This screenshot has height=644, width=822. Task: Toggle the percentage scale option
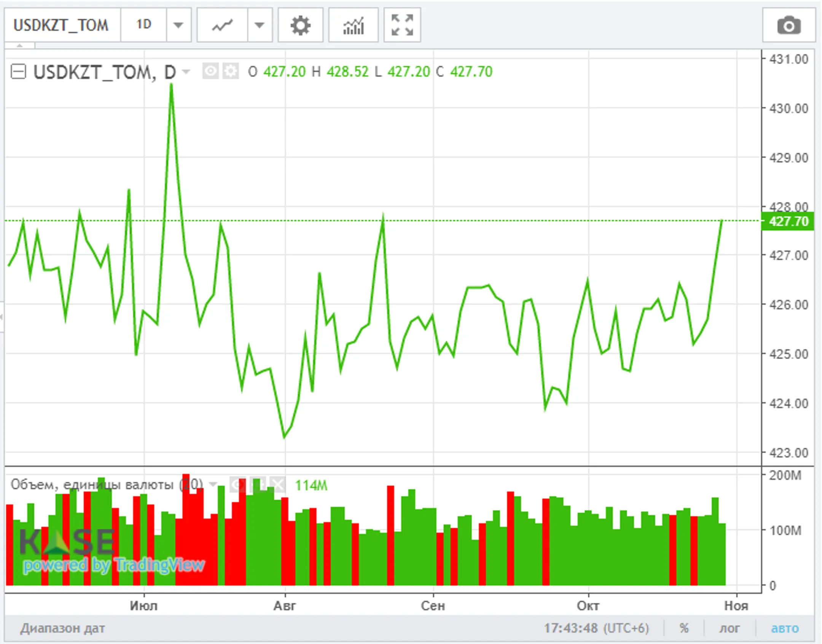(684, 628)
